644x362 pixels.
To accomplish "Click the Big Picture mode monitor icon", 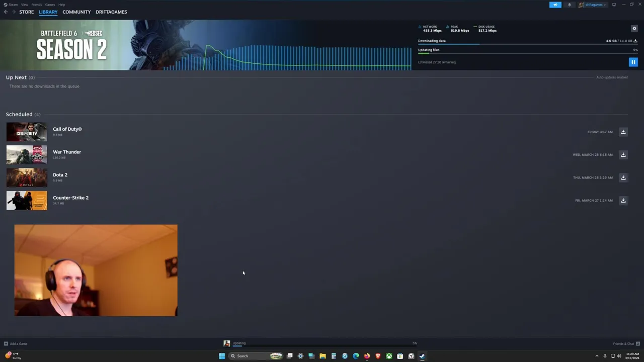I will 614,5.
